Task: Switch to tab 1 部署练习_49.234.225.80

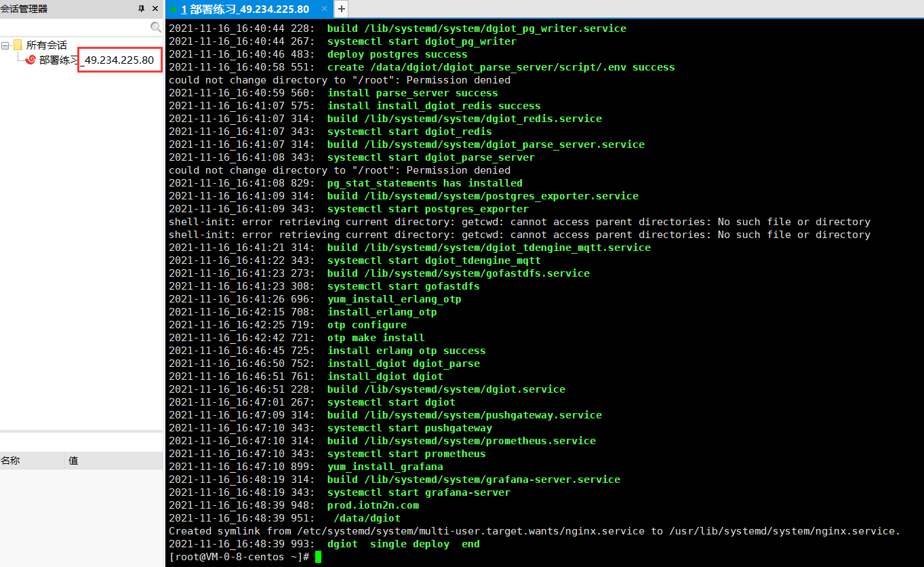Action: click(x=244, y=9)
